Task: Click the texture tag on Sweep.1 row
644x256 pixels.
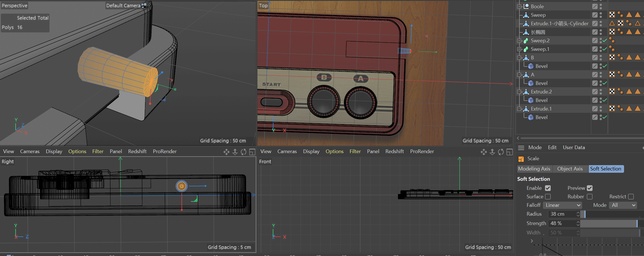Action: pos(612,49)
